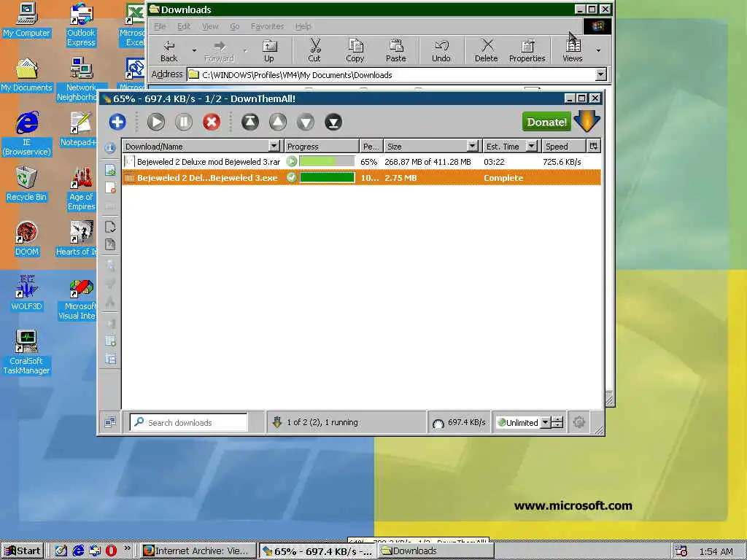Click the Views toolbar button

tap(573, 50)
